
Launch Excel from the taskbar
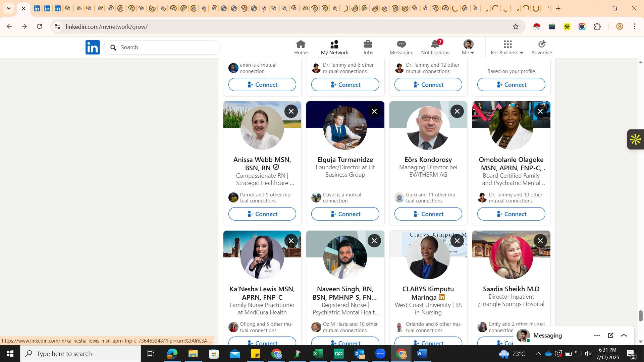coord(318,354)
